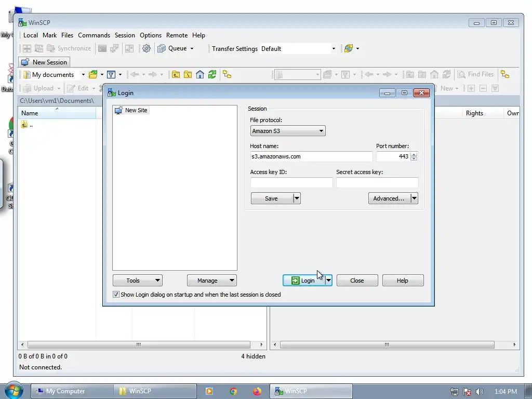Click the C:\Users\vm1\Documents\ path label
532x399 pixels.
point(57,101)
